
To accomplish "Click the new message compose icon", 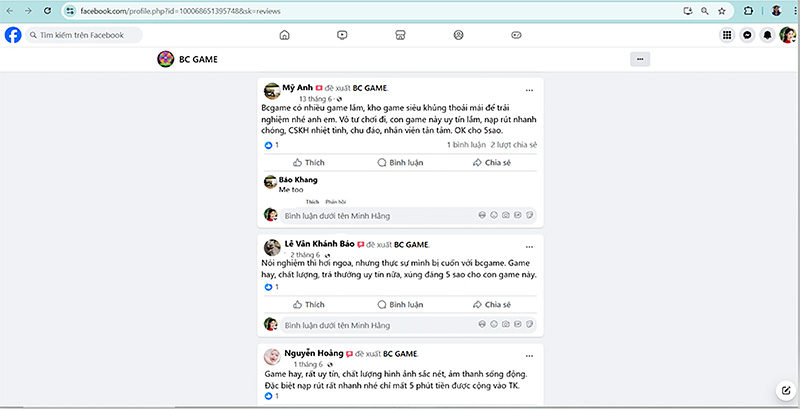I will pyautogui.click(x=785, y=391).
